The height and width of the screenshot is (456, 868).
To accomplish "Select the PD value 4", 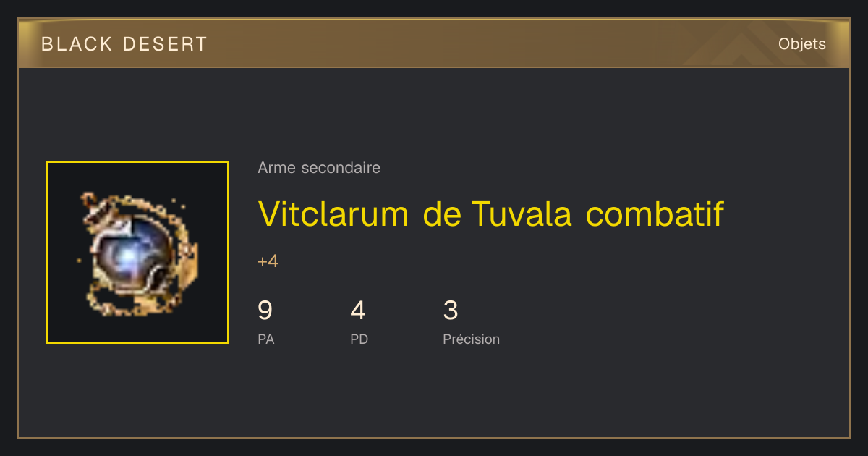I will point(357,311).
